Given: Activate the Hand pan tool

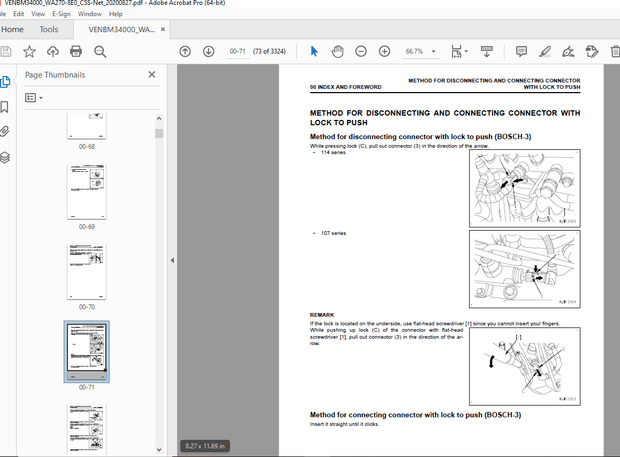Looking at the screenshot, I should (x=337, y=51).
